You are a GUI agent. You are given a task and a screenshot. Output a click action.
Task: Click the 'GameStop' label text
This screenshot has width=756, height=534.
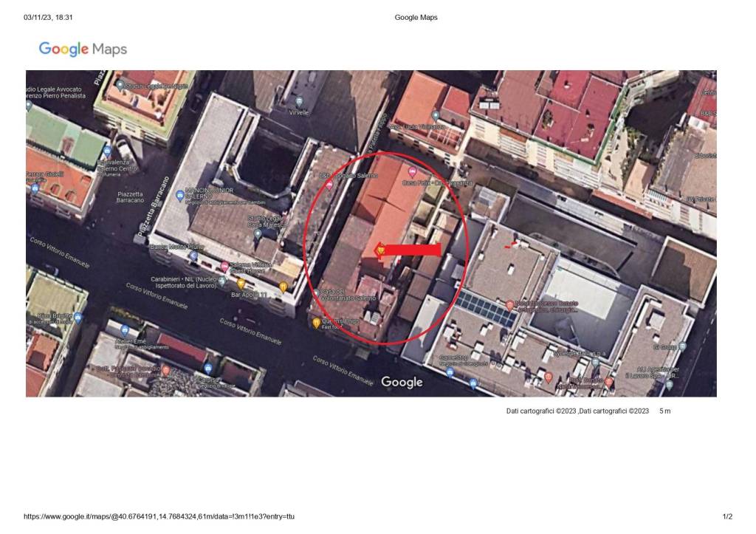454,357
